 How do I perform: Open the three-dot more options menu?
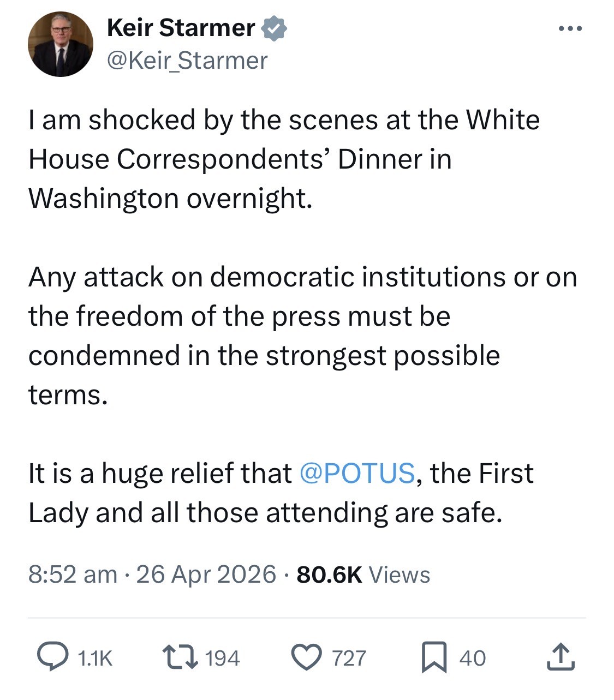(x=570, y=28)
